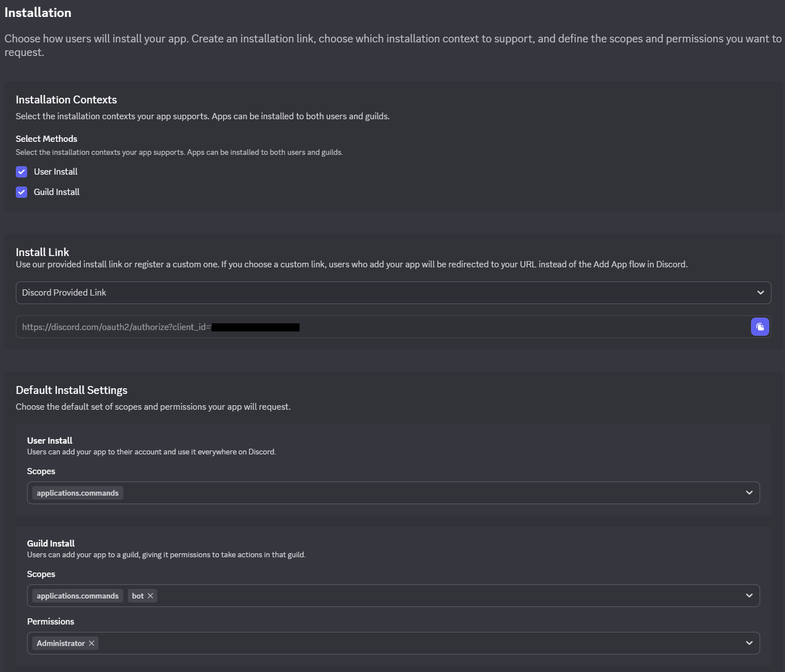This screenshot has width=785, height=672.
Task: Click applications.commands tag under User Install
Action: click(x=77, y=493)
